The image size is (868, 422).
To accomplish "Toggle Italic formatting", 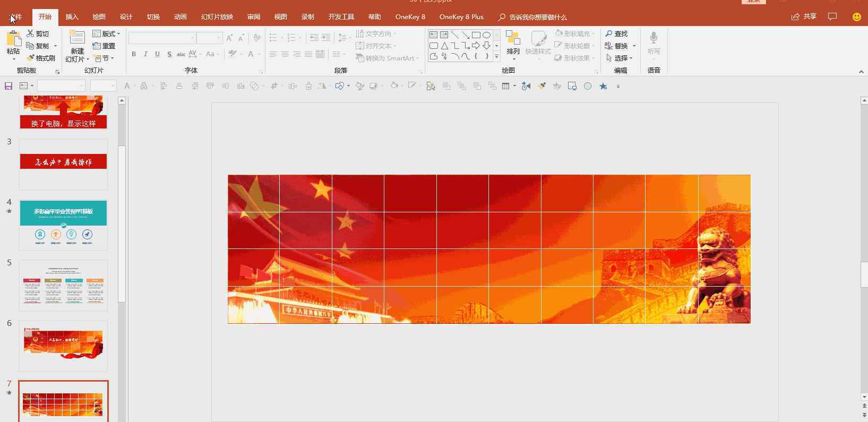I will [145, 54].
